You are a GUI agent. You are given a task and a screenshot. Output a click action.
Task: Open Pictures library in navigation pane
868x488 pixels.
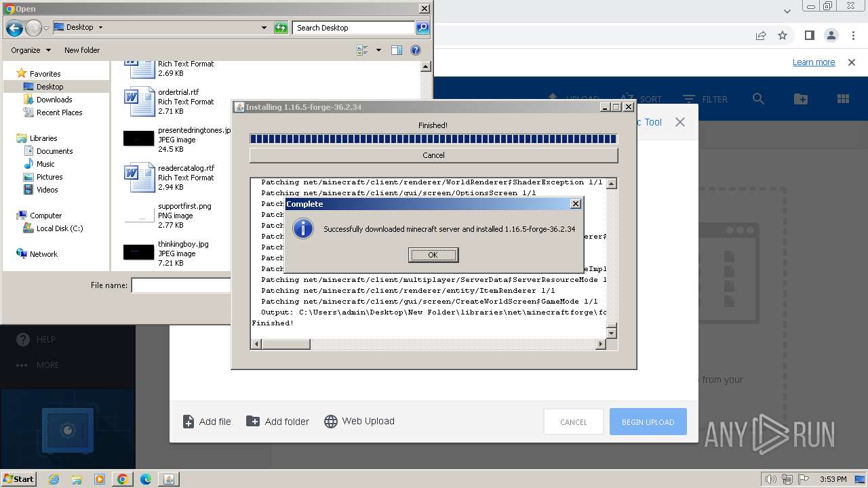tap(43, 177)
